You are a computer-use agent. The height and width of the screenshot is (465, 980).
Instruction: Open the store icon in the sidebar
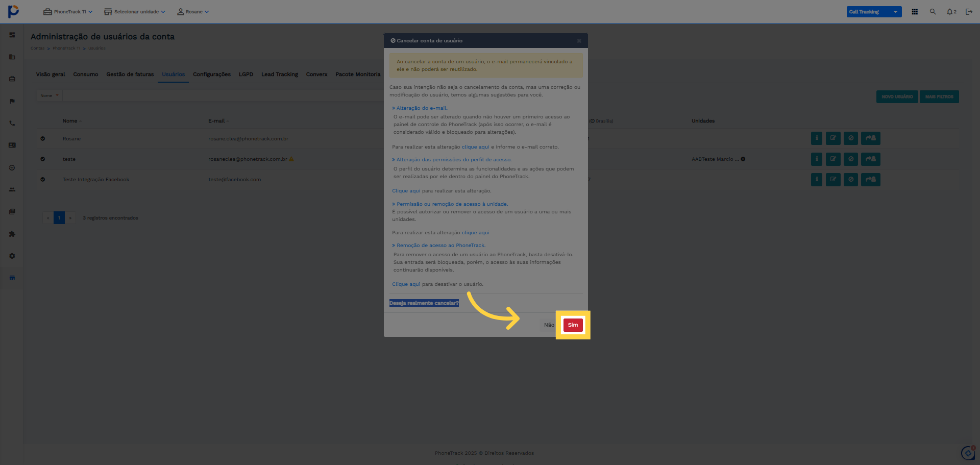[12, 278]
